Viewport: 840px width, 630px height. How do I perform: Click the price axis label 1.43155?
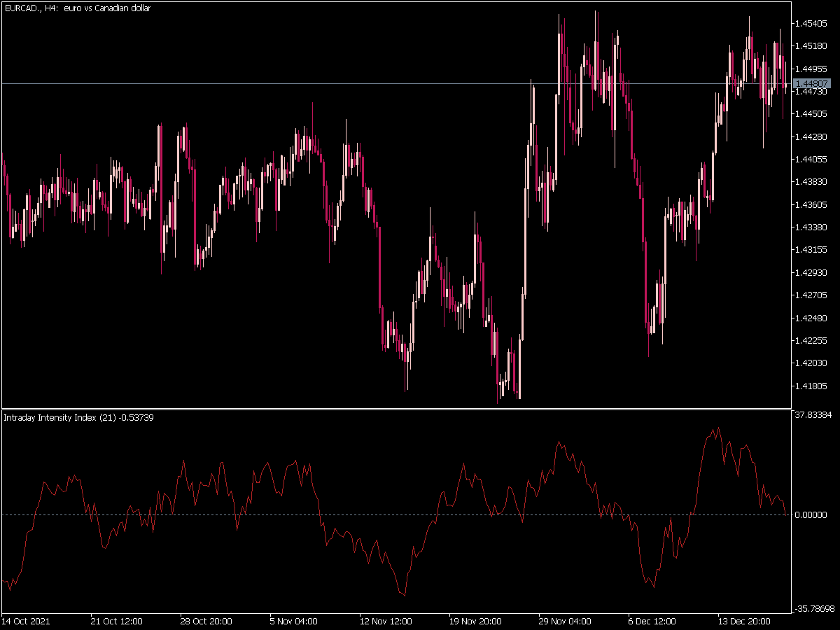pos(811,250)
